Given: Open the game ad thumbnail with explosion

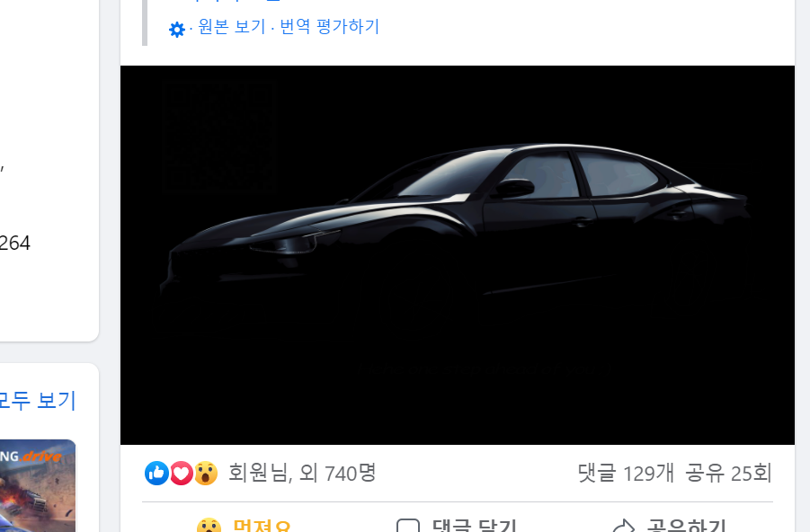Looking at the screenshot, I should [38, 485].
